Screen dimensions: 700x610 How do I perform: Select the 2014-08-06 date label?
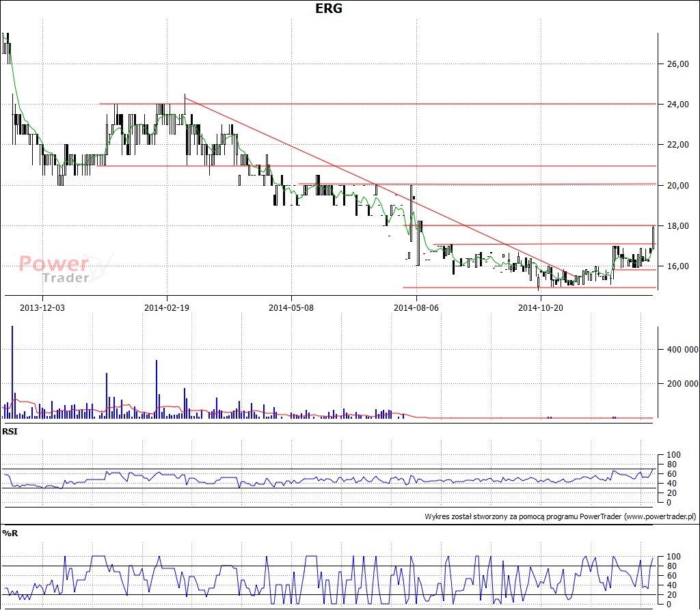pos(416,308)
